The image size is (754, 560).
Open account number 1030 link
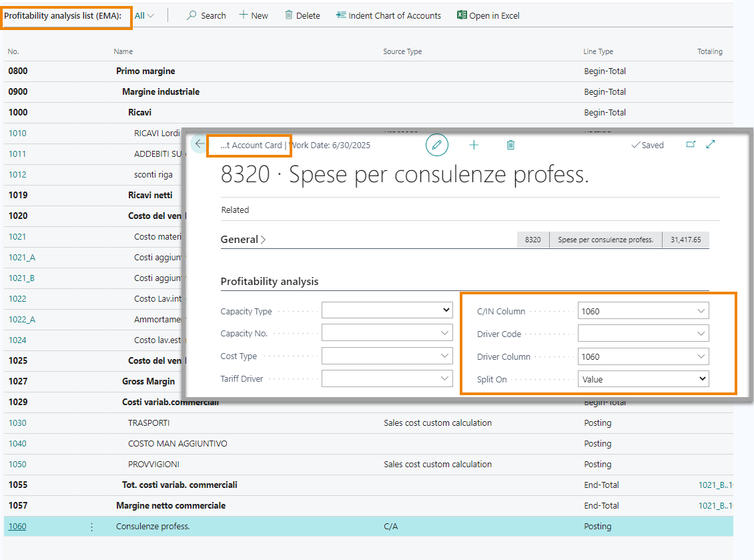click(x=17, y=423)
